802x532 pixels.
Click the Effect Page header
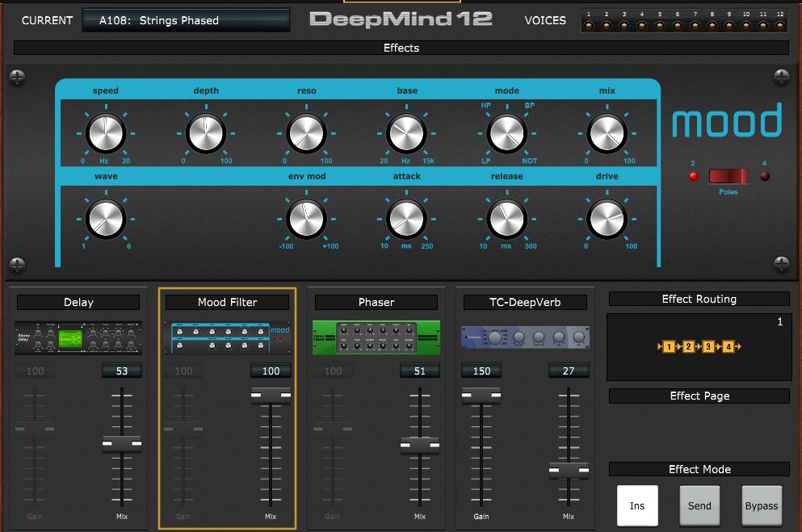point(699,396)
